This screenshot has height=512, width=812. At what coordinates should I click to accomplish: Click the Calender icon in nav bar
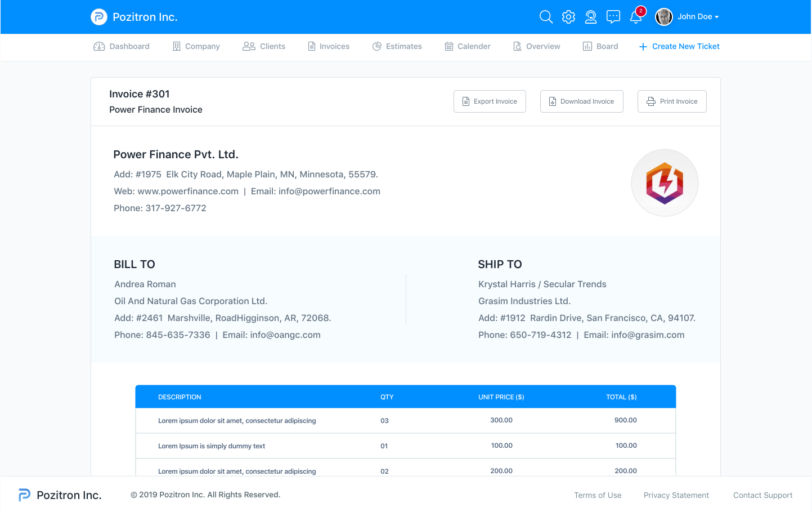pyautogui.click(x=449, y=46)
